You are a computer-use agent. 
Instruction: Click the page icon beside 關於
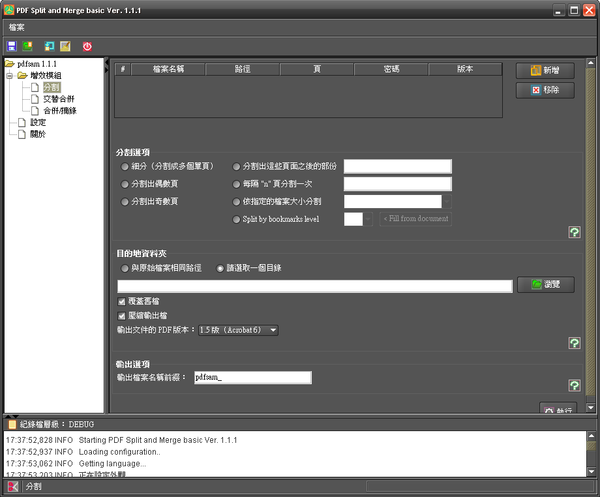tap(22, 134)
